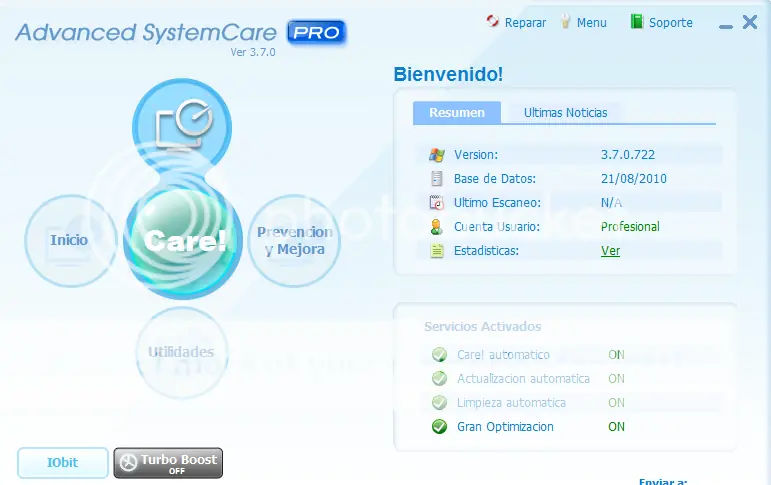
Task: Switch to the Resumen tab
Action: tap(457, 113)
